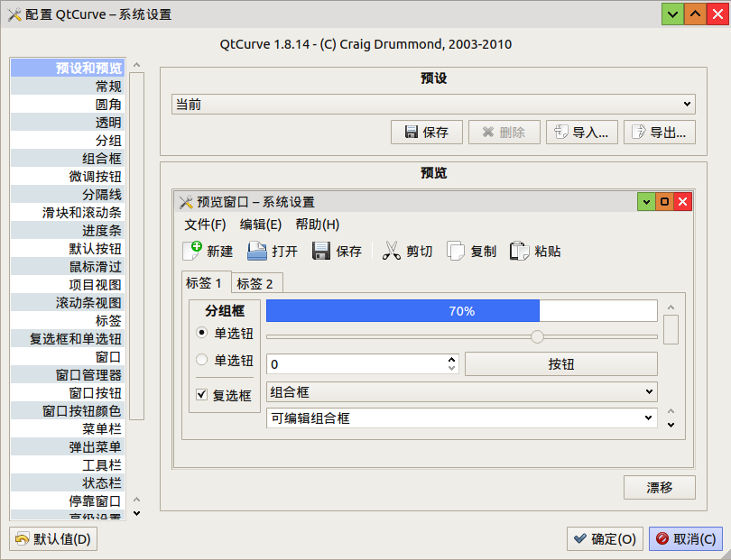Click the horizontal slider handle
The width and height of the screenshot is (731, 560).
[537, 336]
